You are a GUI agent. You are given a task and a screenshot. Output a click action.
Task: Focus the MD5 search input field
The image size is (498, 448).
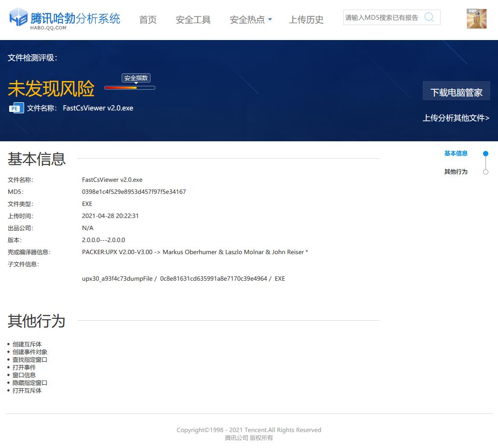pyautogui.click(x=382, y=17)
